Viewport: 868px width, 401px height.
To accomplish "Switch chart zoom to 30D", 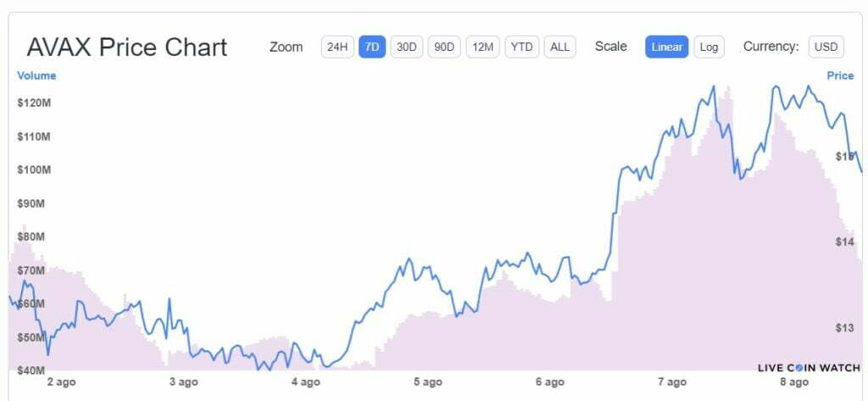I will click(406, 47).
